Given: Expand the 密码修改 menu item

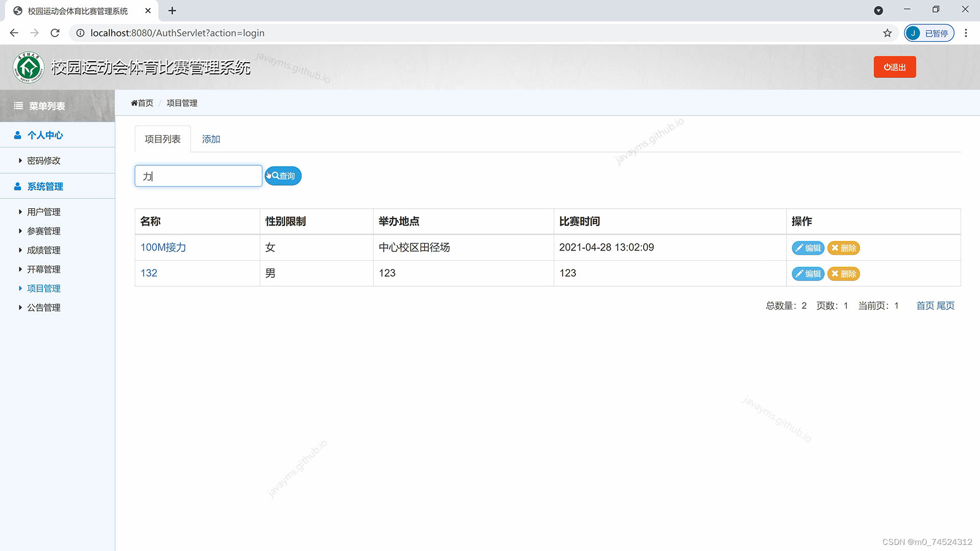Looking at the screenshot, I should [x=43, y=161].
